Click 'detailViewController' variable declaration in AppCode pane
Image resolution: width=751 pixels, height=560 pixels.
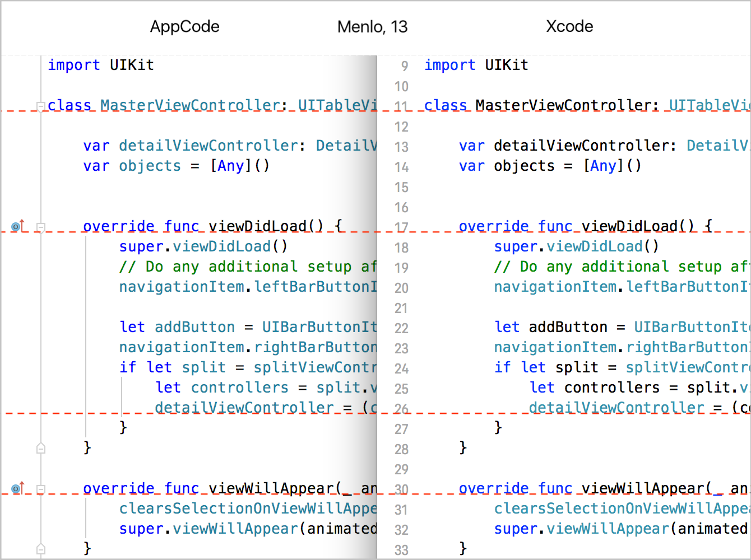click(x=208, y=146)
